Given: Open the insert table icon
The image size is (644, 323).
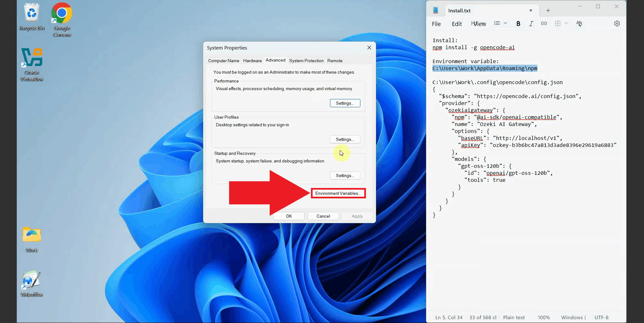Looking at the screenshot, I should click(x=558, y=23).
